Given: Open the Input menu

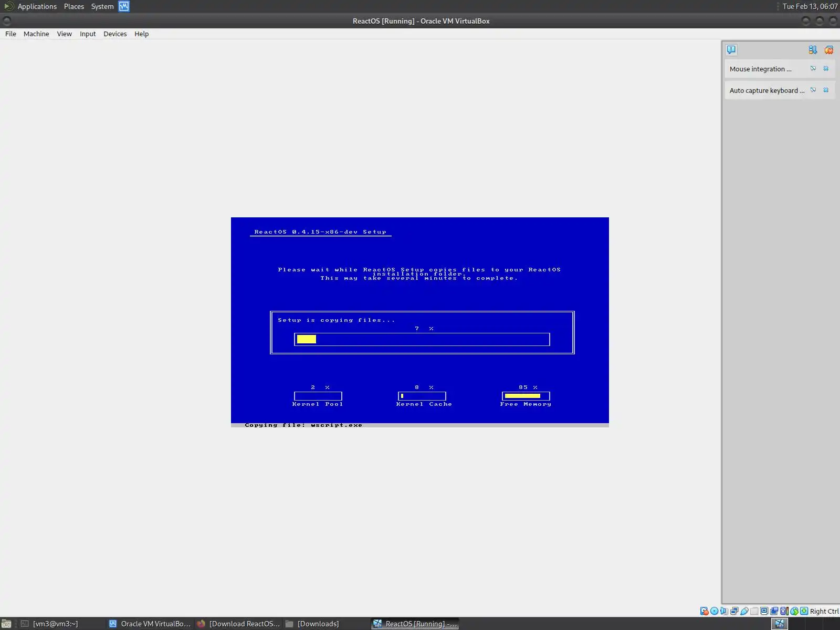Looking at the screenshot, I should click(88, 34).
